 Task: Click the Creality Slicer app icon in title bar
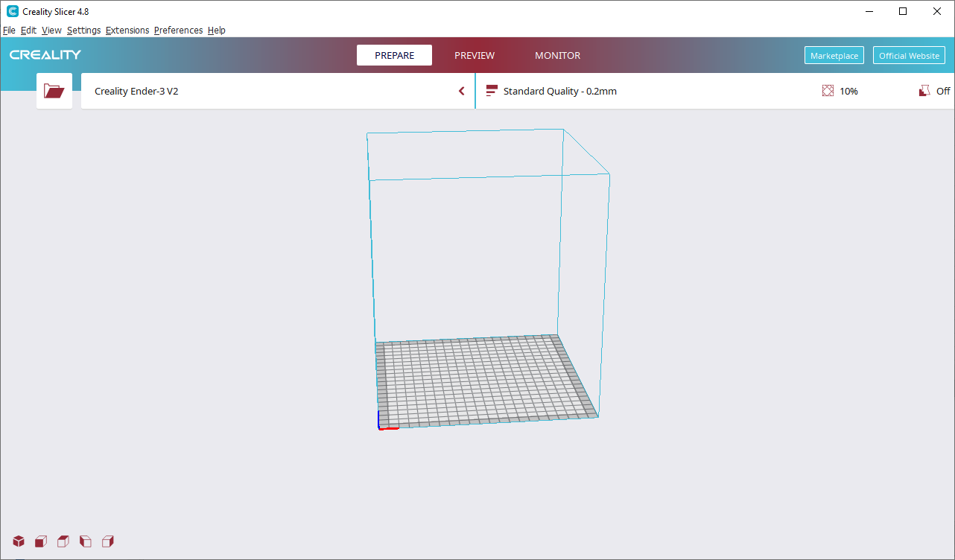(x=13, y=11)
